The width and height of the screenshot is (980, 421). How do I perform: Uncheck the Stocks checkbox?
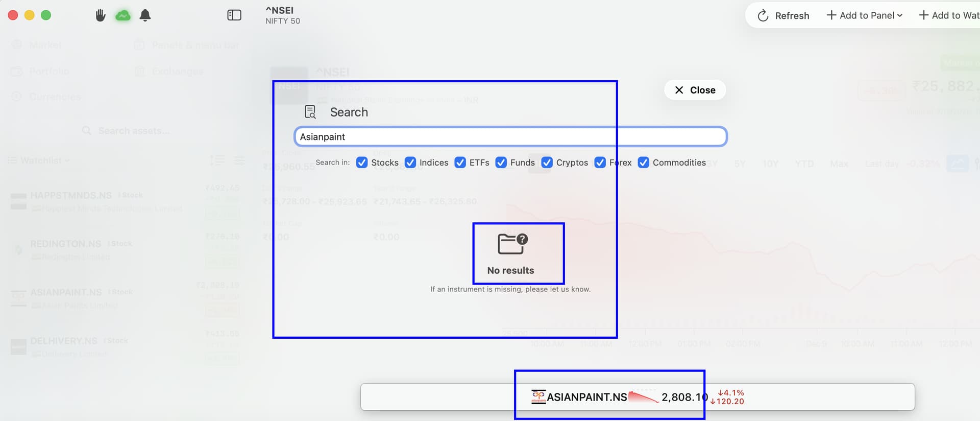[362, 162]
